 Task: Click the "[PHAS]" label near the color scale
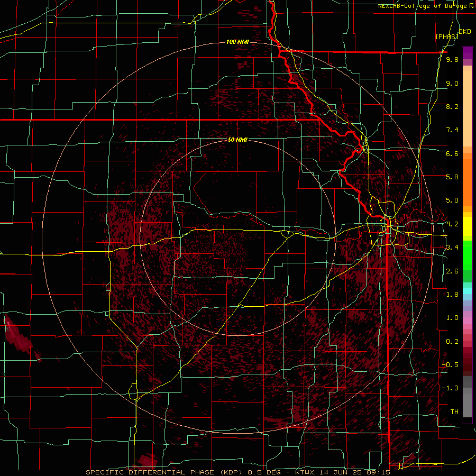click(x=447, y=36)
